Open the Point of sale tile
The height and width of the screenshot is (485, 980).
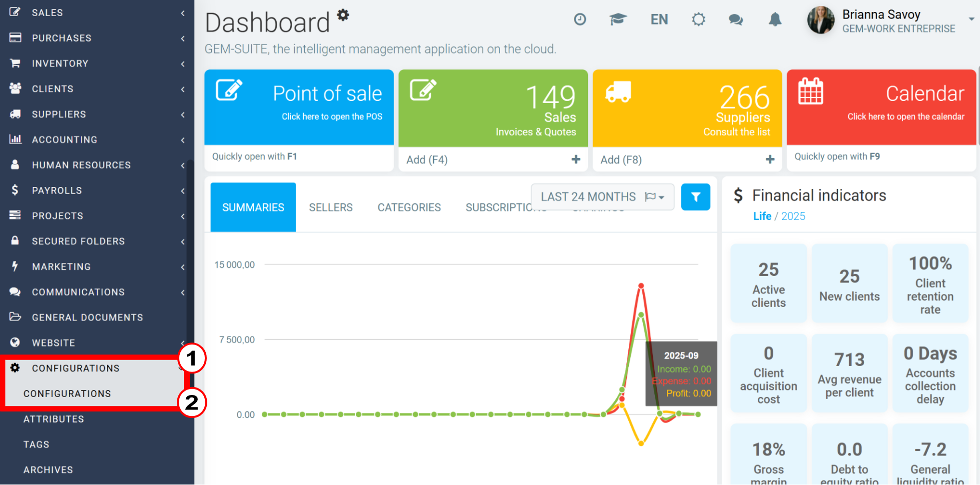tap(299, 107)
